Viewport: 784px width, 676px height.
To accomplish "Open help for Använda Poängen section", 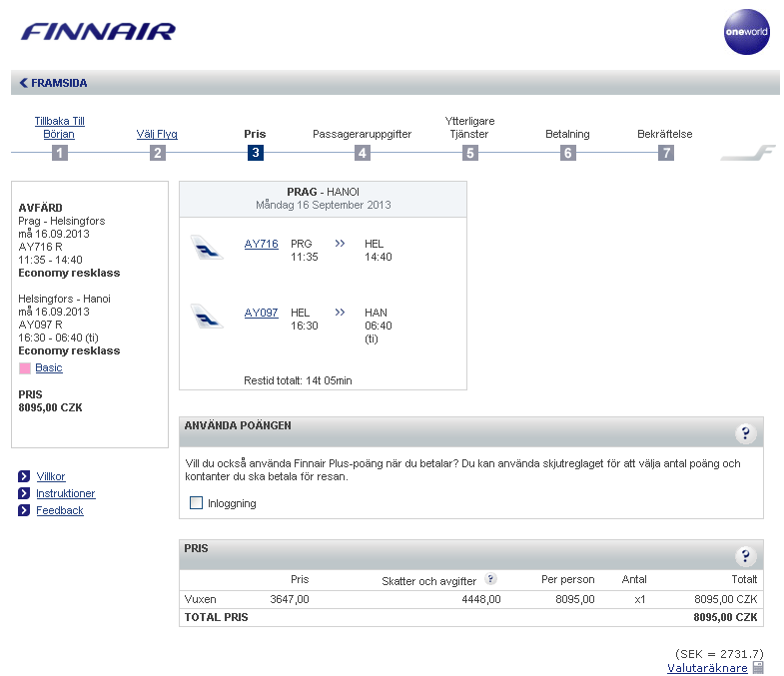I will (x=745, y=433).
